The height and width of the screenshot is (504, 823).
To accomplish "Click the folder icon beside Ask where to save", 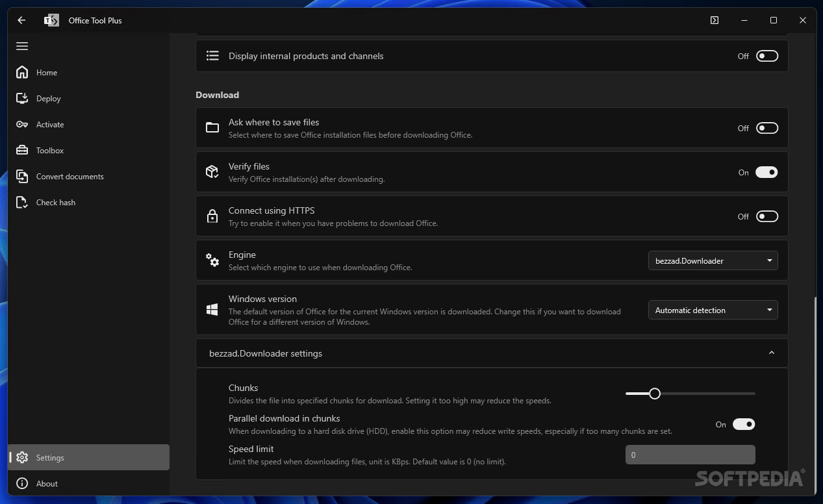I will 212,128.
